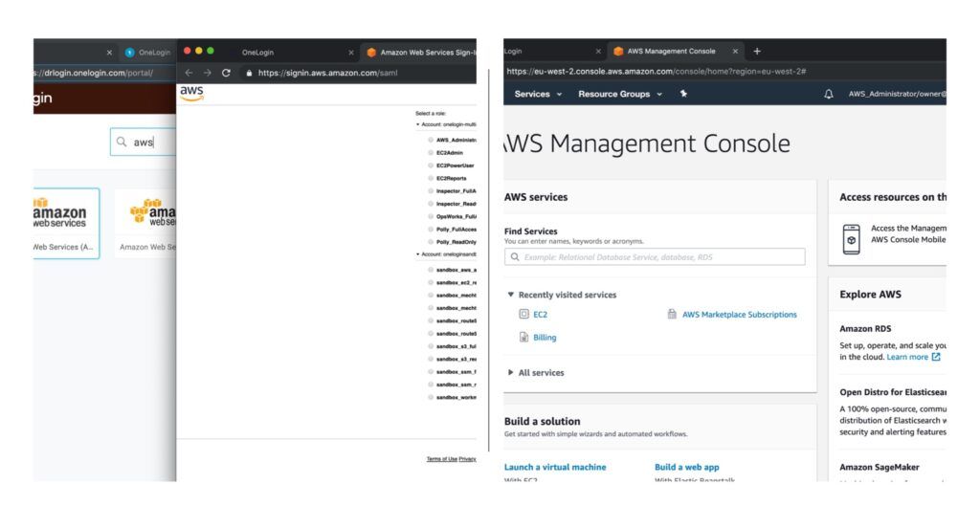
Task: Open the Billing link
Action: coord(545,338)
